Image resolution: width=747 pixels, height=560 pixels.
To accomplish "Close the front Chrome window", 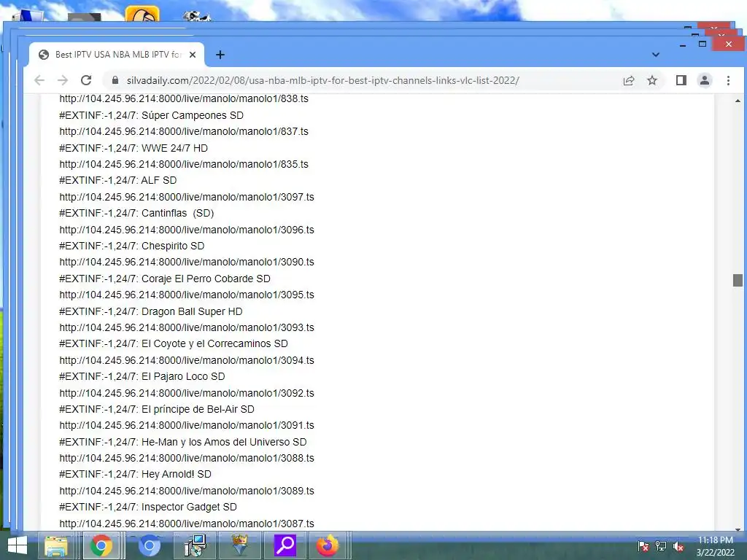I will [x=729, y=44].
